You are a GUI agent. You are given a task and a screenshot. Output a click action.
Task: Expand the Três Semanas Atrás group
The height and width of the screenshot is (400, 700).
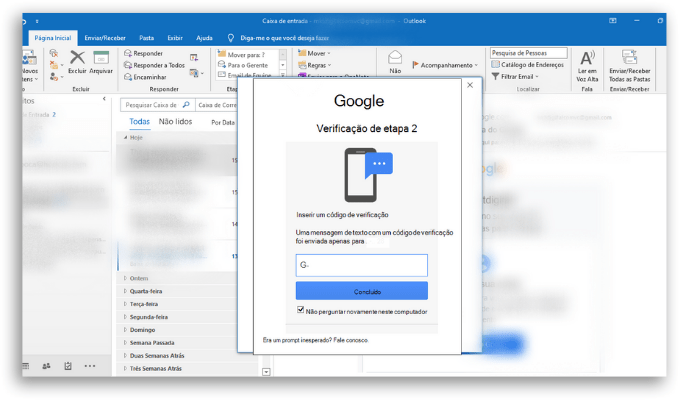pos(125,369)
